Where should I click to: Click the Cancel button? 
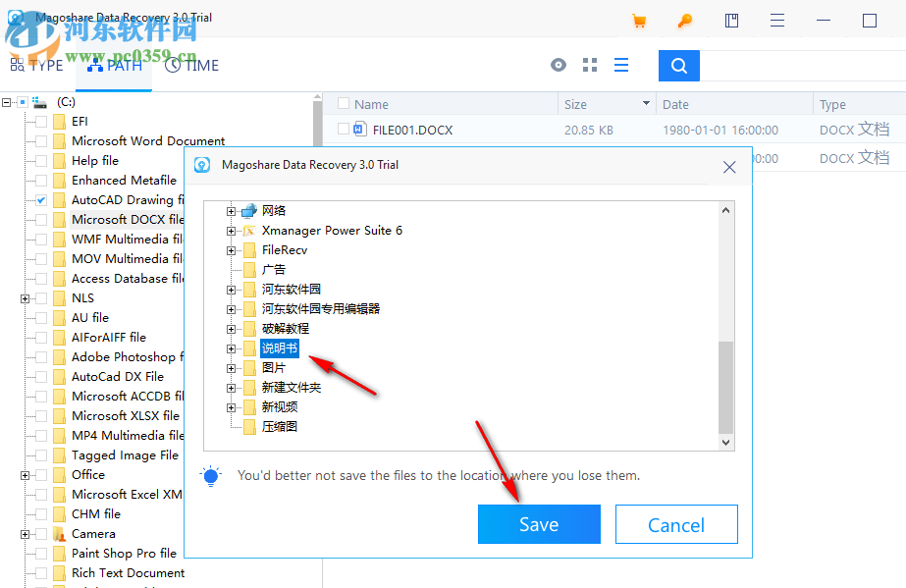[675, 523]
